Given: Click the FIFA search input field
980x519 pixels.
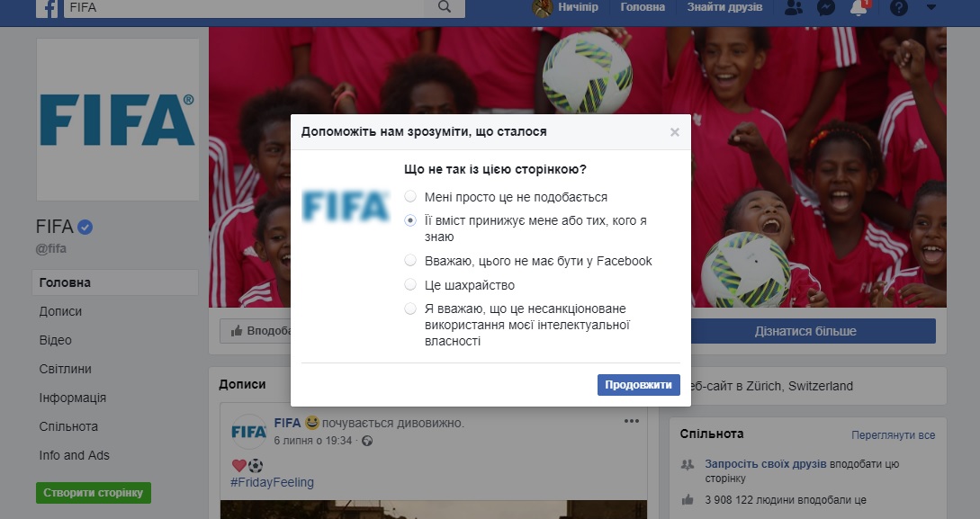Looking at the screenshot, I should 244,7.
